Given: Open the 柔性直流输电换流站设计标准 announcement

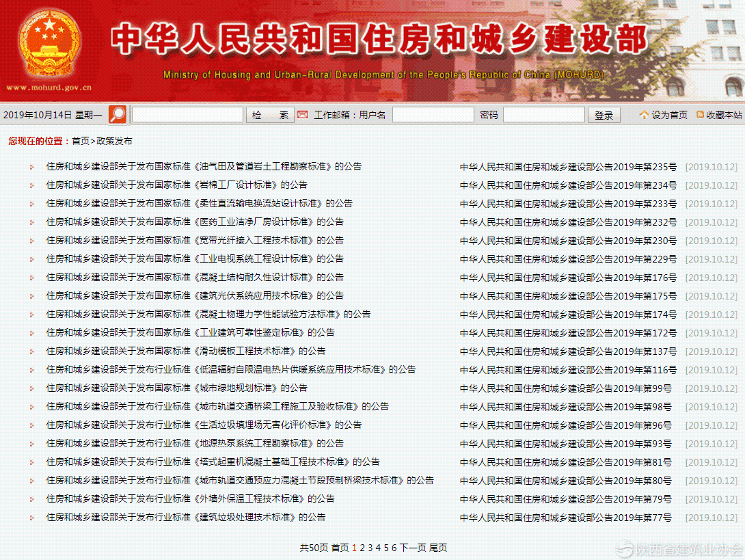Looking at the screenshot, I should [x=199, y=204].
